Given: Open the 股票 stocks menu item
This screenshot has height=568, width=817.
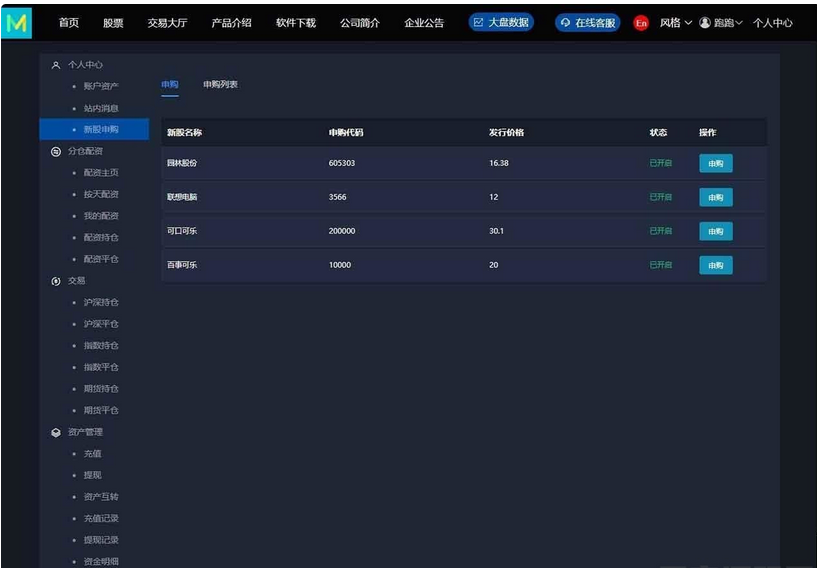Looking at the screenshot, I should (113, 23).
